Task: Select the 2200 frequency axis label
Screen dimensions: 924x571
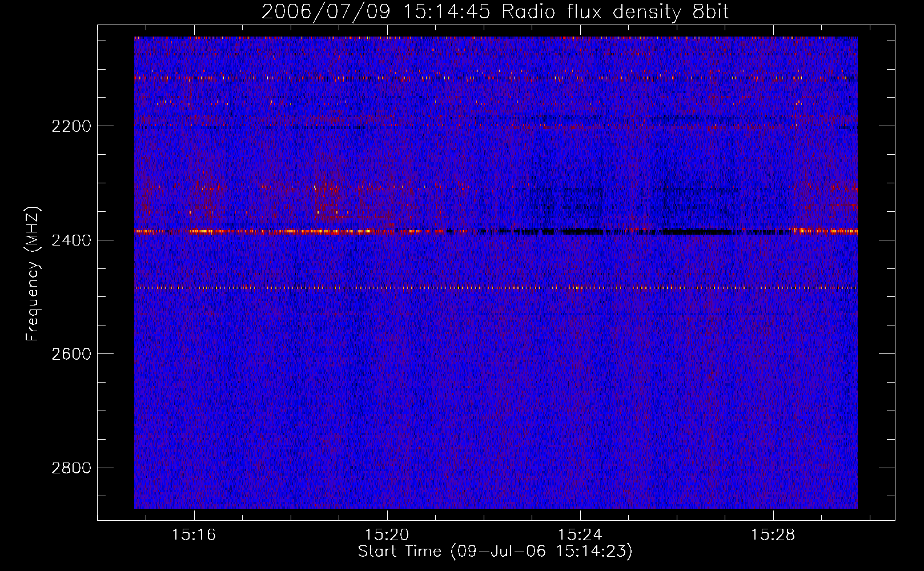Action: 71,126
